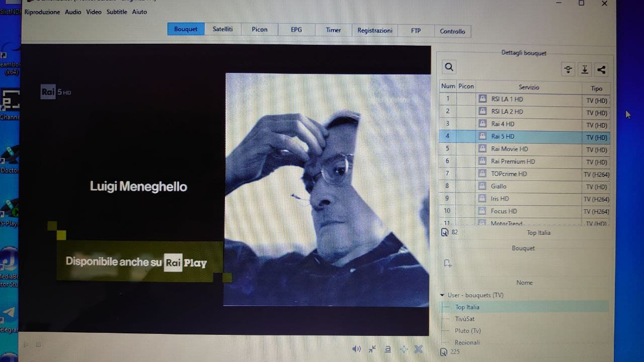
Task: Open the Audio menu
Action: pyautogui.click(x=73, y=12)
